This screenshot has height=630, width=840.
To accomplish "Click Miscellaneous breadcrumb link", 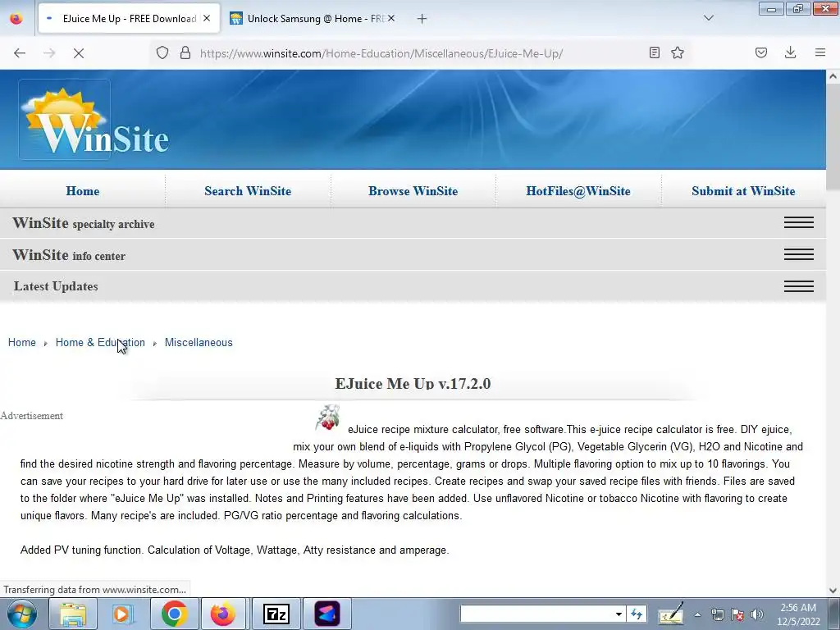I will 199,342.
